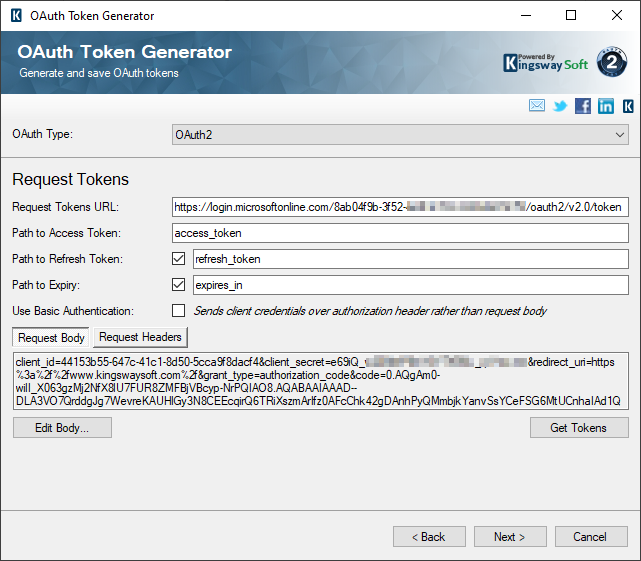The image size is (641, 561).
Task: Click the KingswaySoft logo in the header
Action: pos(545,62)
